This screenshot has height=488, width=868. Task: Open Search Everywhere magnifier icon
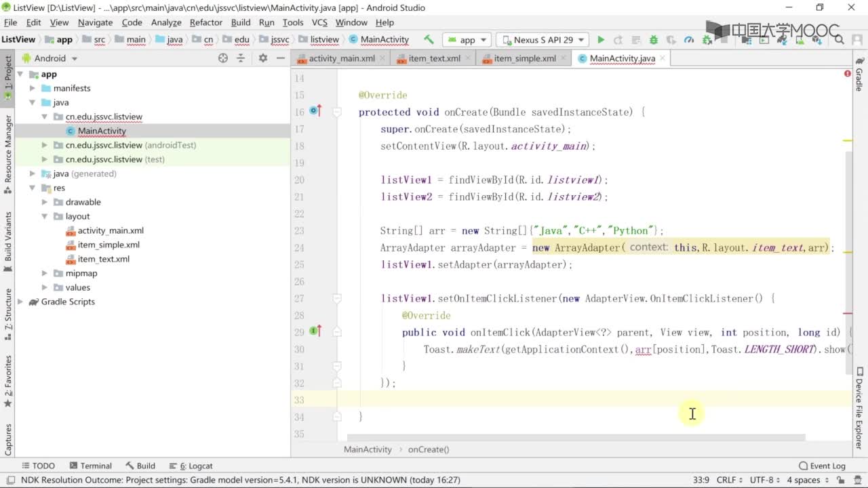pyautogui.click(x=840, y=40)
